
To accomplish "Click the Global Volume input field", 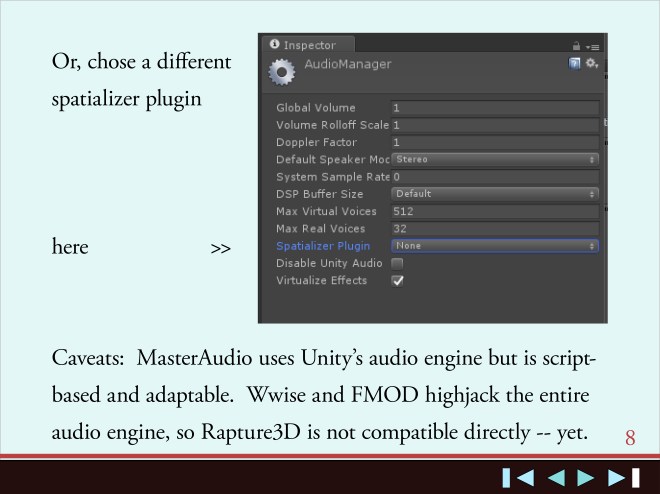I will (495, 107).
